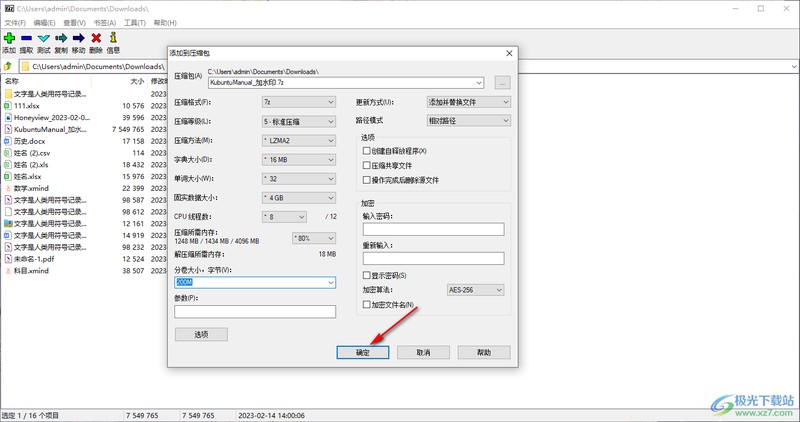Open the 工具(T) menu

[x=135, y=23]
